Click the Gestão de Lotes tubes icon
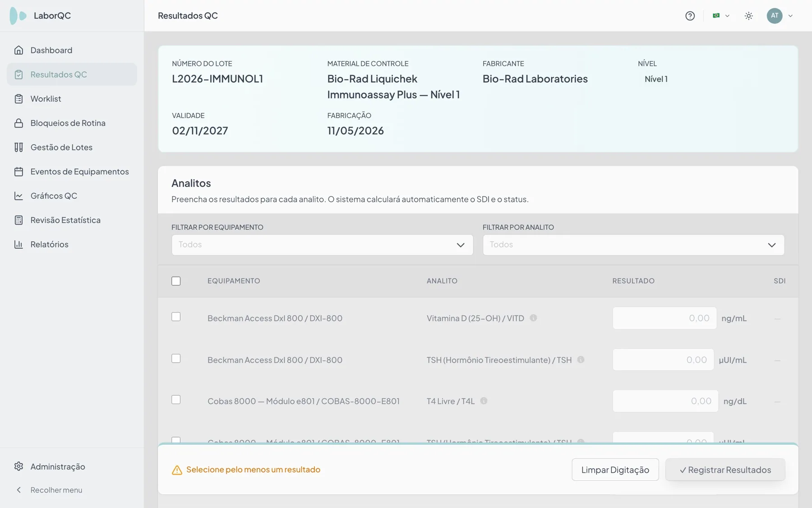This screenshot has height=508, width=812. [18, 147]
